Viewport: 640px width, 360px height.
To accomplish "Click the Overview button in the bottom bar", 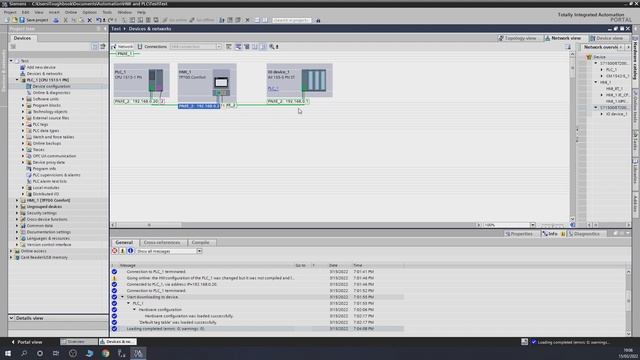I will click(79, 342).
